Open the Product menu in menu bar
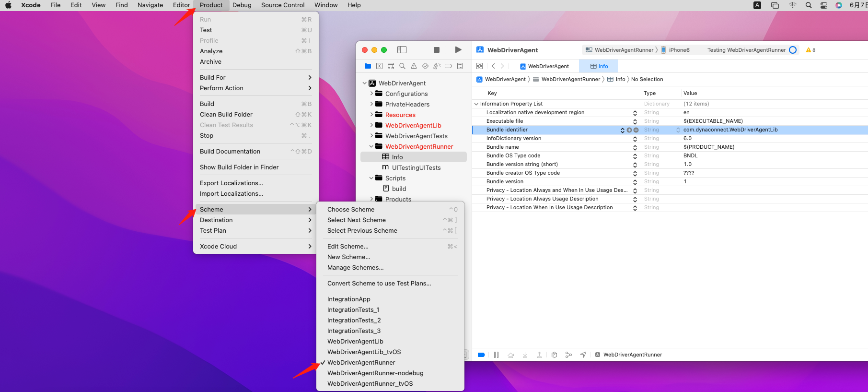 pyautogui.click(x=211, y=5)
